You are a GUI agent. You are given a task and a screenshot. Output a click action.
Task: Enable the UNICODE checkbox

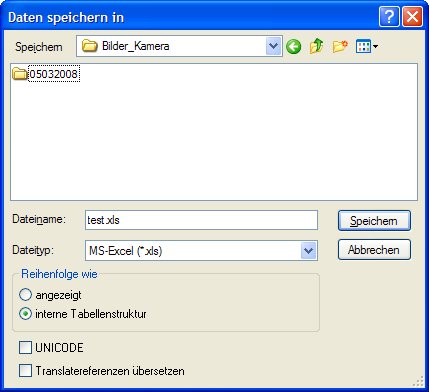point(25,347)
